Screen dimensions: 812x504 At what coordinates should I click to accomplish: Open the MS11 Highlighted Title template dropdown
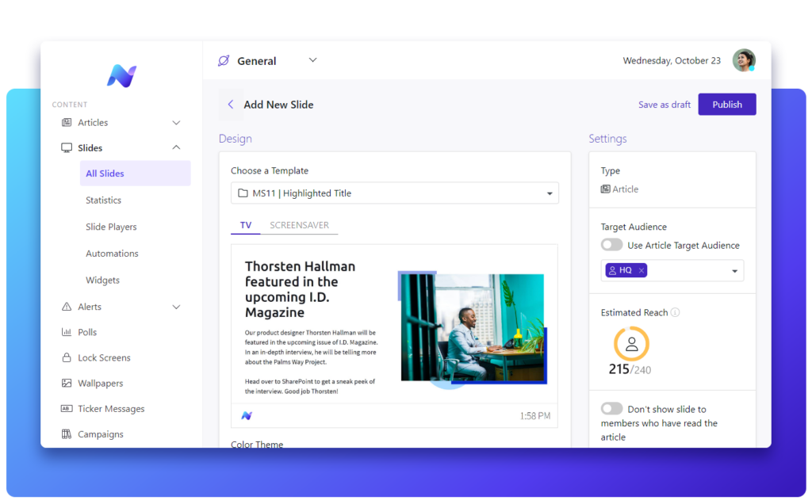pyautogui.click(x=548, y=193)
